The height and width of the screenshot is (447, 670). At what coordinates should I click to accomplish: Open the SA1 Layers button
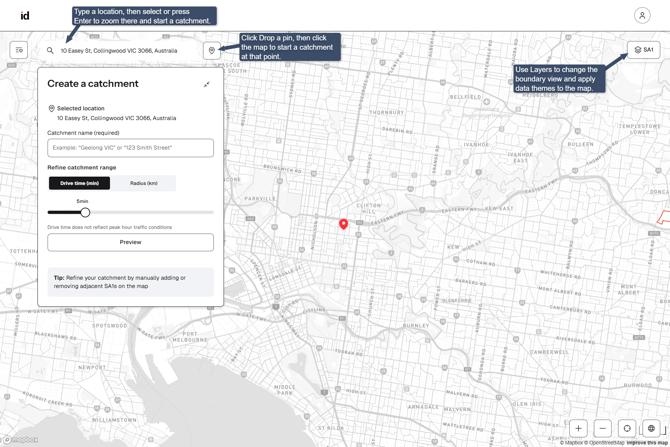point(644,50)
